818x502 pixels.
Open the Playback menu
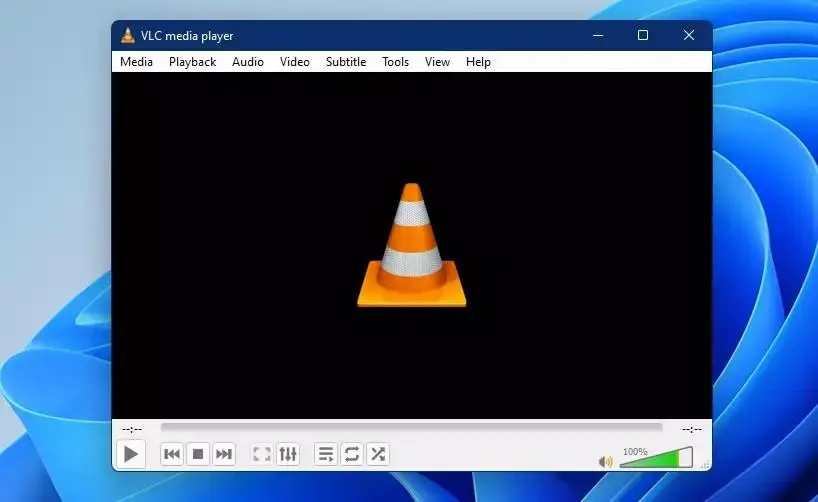click(193, 62)
